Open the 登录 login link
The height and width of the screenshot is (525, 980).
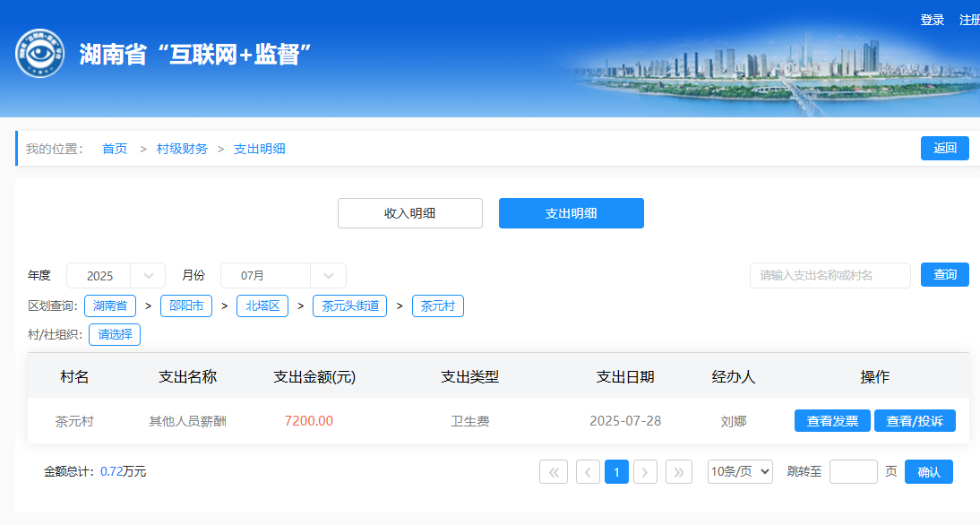(x=932, y=20)
